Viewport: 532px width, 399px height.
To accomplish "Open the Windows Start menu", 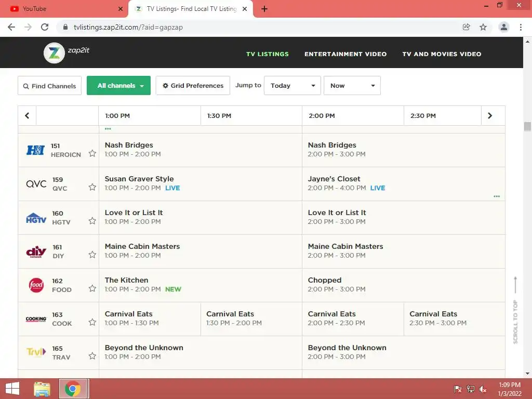I will coord(12,389).
